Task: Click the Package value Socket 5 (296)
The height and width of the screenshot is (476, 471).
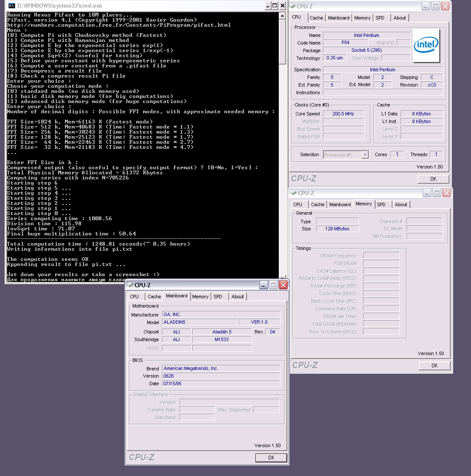Action: coord(367,50)
